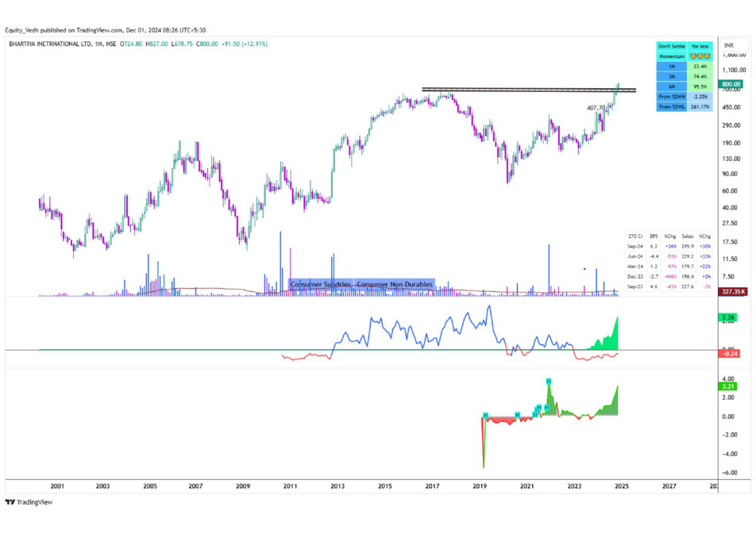Click the -446% EPS change value
This screenshot has width=756, height=534.
click(x=669, y=277)
